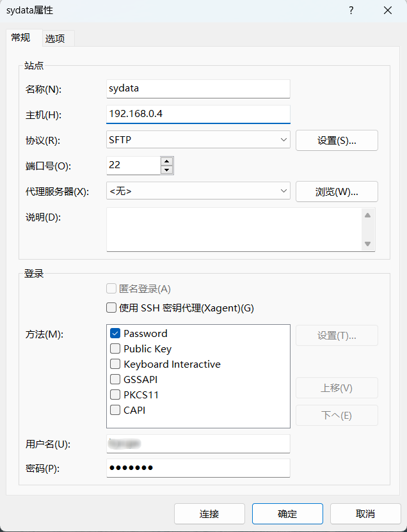Viewport: 407px width, 532px height.
Task: Check the Keyboard Interactive method
Action: [x=115, y=364]
